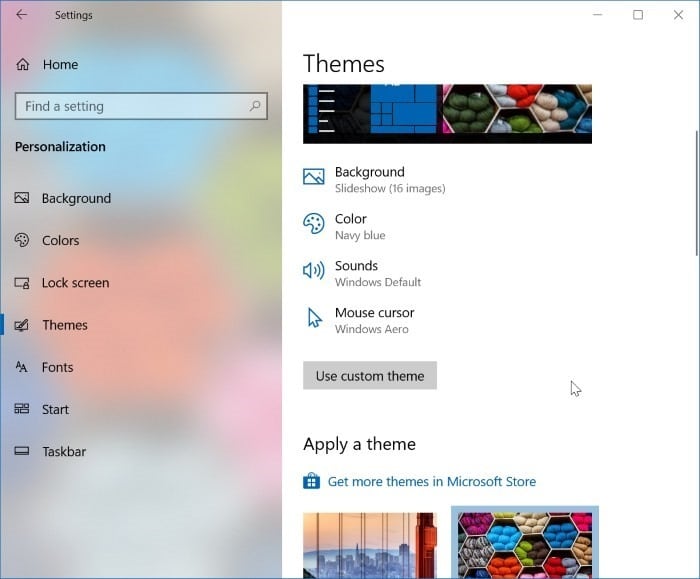
Task: Click the Colors palette icon in sidebar
Action: coord(22,240)
